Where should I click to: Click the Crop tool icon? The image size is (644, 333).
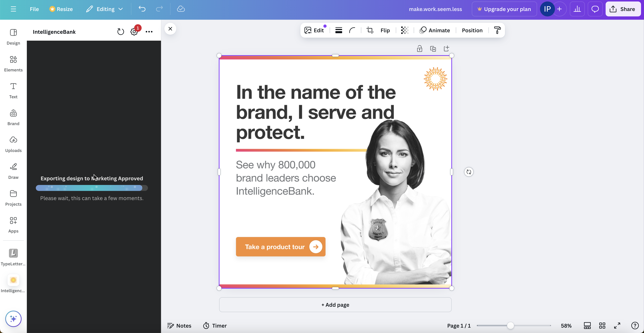[x=370, y=30]
